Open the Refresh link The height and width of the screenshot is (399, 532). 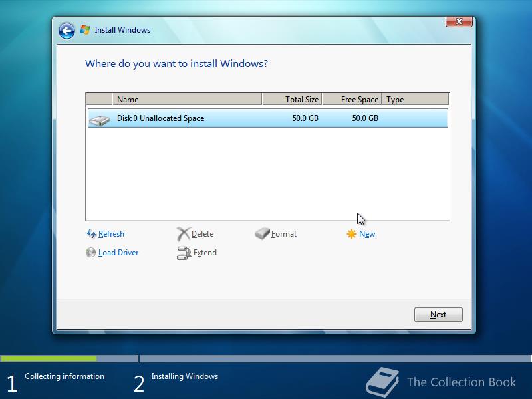111,234
